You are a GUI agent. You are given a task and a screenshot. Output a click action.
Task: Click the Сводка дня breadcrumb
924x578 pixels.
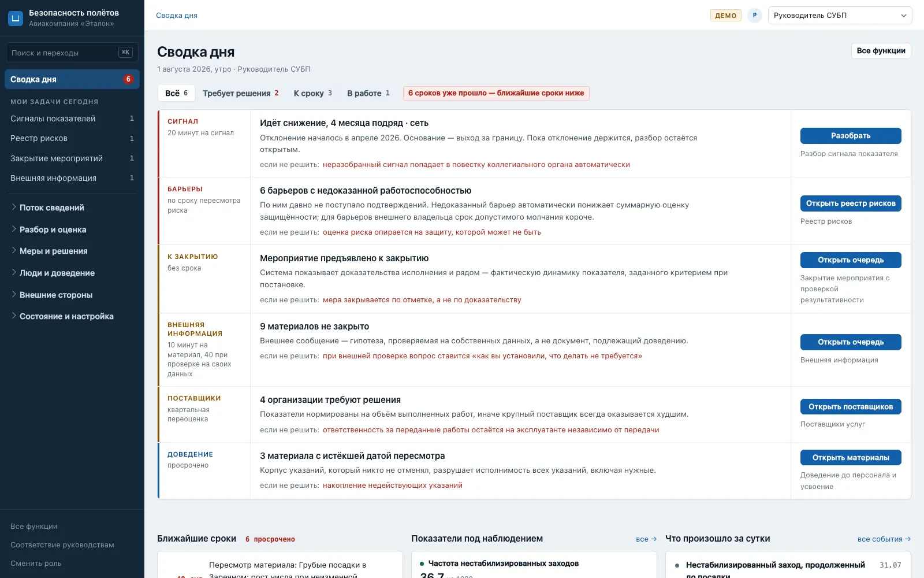click(x=177, y=16)
